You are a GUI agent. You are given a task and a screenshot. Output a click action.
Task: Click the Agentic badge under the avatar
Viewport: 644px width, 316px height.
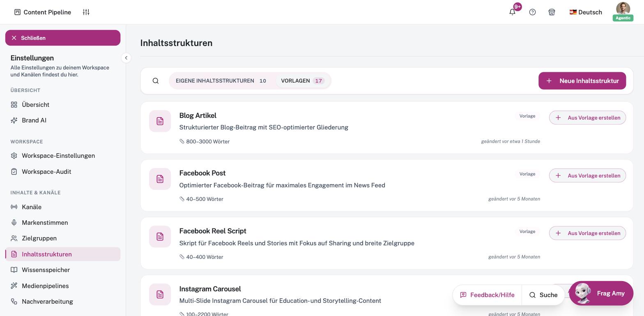point(623,18)
